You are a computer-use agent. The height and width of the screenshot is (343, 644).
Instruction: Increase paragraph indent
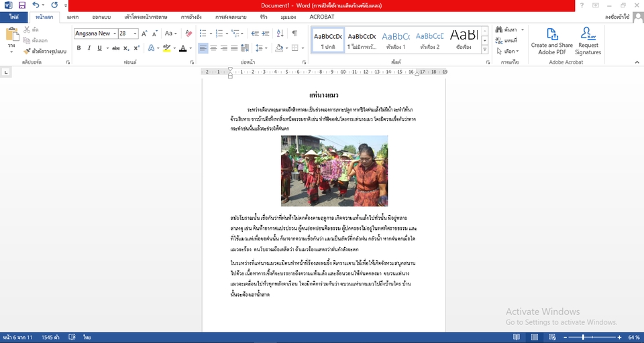pos(266,33)
